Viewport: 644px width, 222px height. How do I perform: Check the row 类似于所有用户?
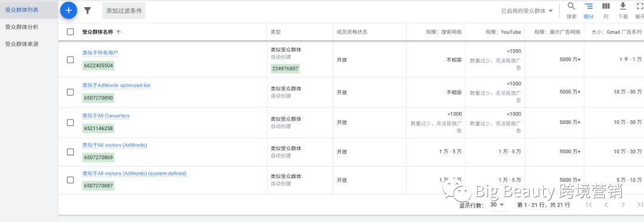coord(70,60)
